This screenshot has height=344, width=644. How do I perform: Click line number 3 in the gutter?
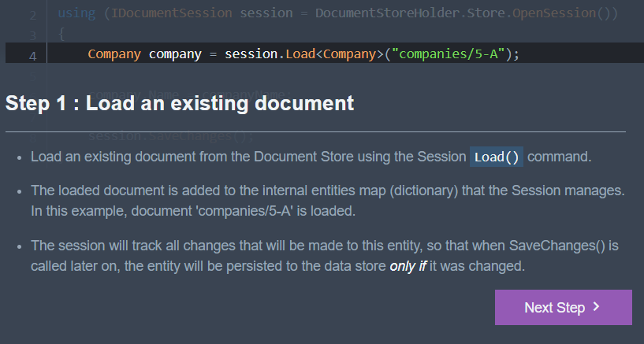click(32, 35)
